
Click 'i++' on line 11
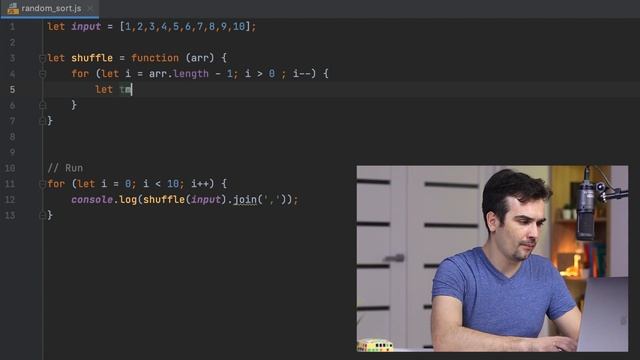coord(200,184)
